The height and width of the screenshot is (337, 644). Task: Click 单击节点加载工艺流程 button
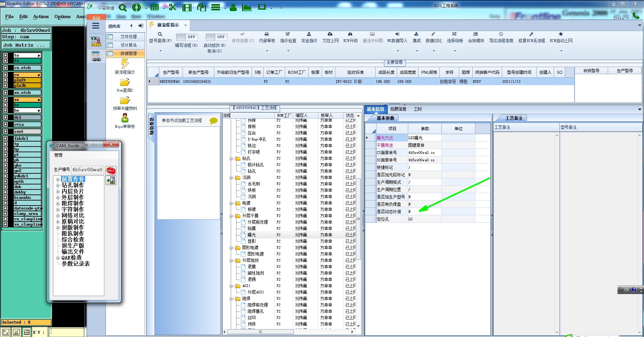coord(188,120)
